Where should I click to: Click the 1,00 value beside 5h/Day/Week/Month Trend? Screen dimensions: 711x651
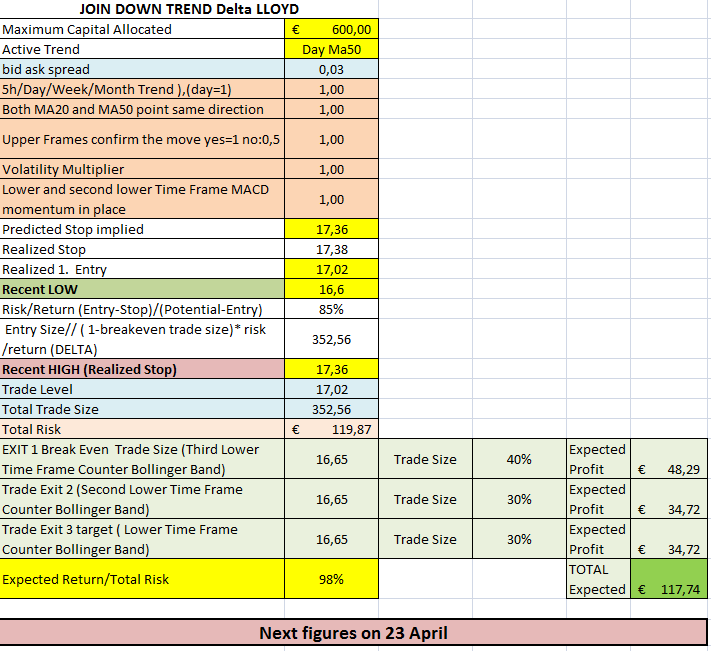click(331, 89)
